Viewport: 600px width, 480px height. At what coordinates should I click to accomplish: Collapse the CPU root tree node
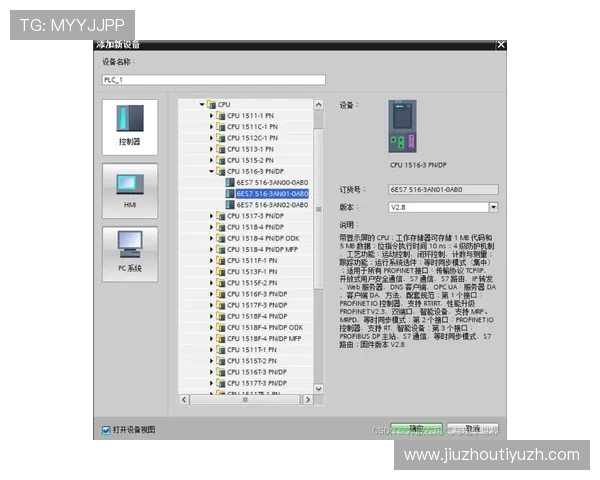pyautogui.click(x=202, y=104)
